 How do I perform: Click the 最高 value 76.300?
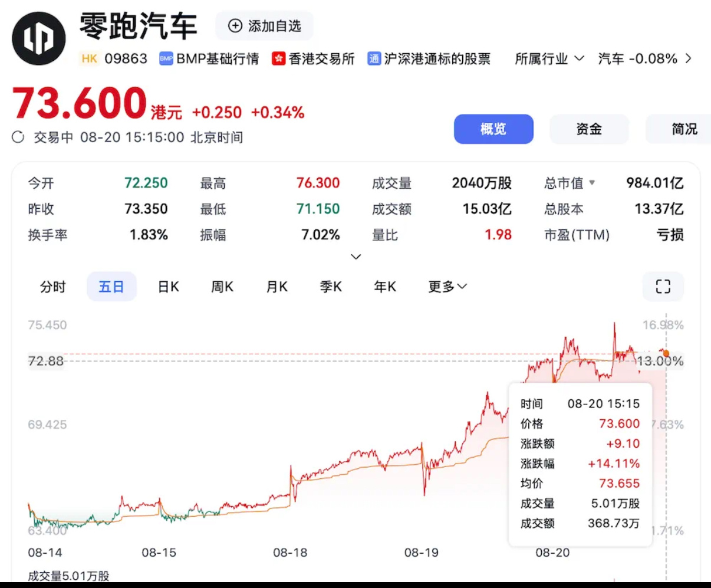pos(318,183)
